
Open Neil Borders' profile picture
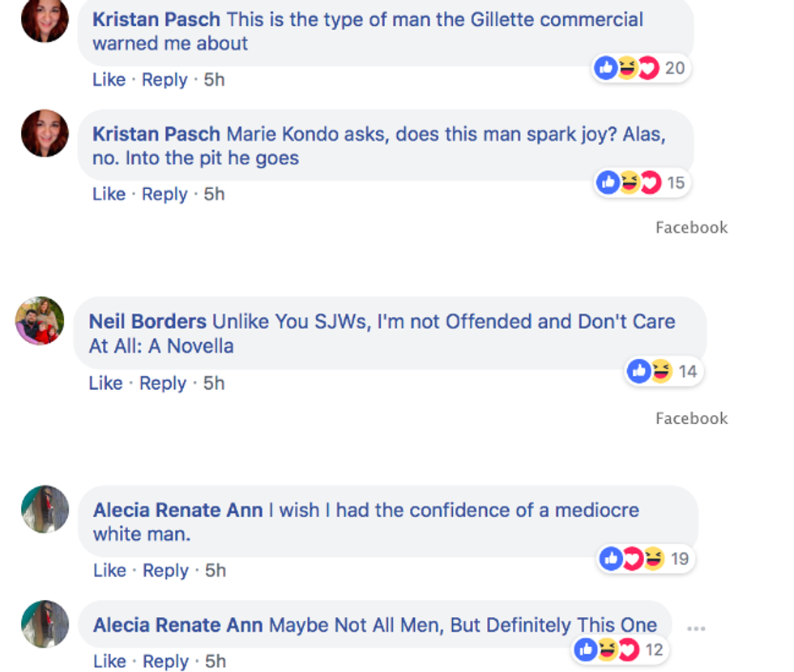tap(40, 320)
